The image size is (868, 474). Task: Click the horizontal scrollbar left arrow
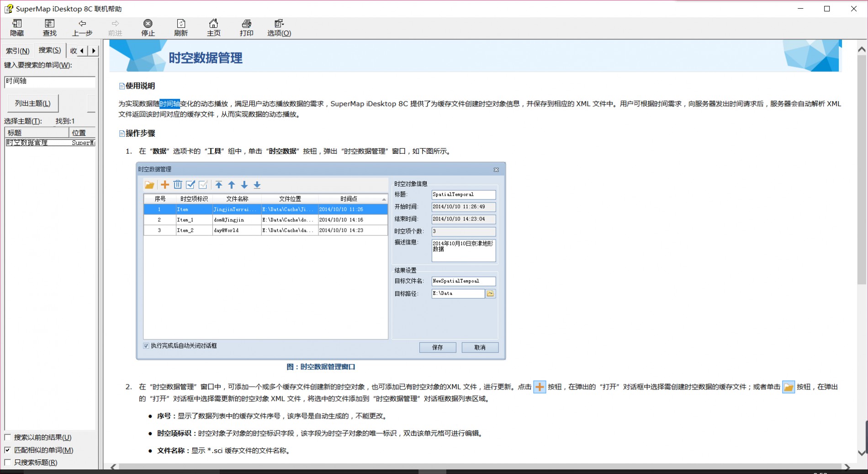tap(113, 467)
